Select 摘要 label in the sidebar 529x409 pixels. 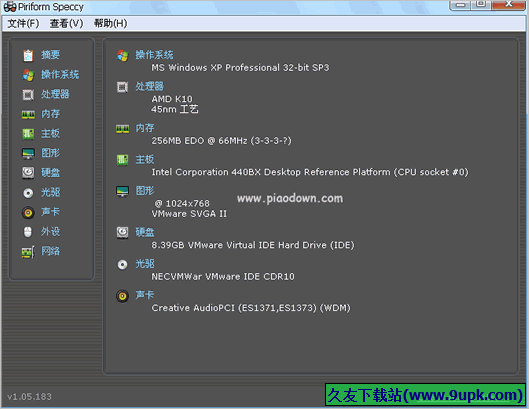tap(51, 55)
